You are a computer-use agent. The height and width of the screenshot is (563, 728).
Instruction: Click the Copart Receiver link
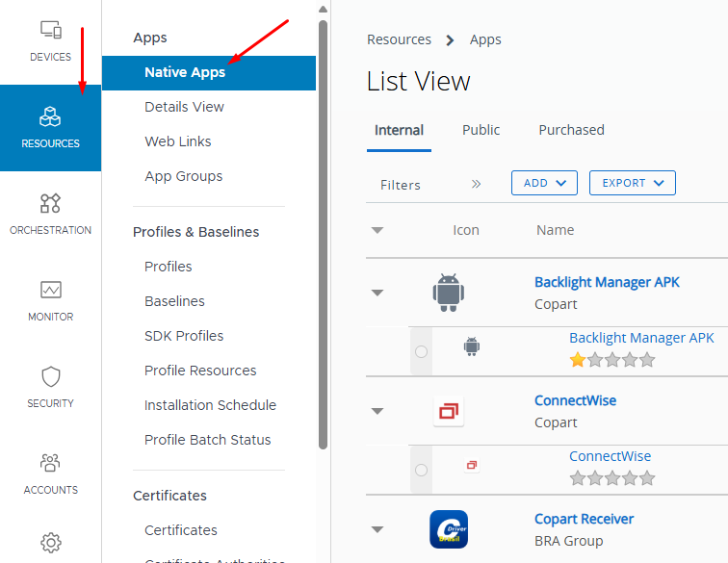click(585, 520)
